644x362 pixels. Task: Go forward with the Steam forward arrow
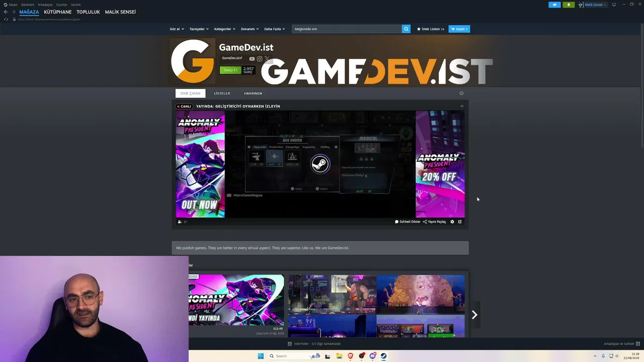(13, 12)
